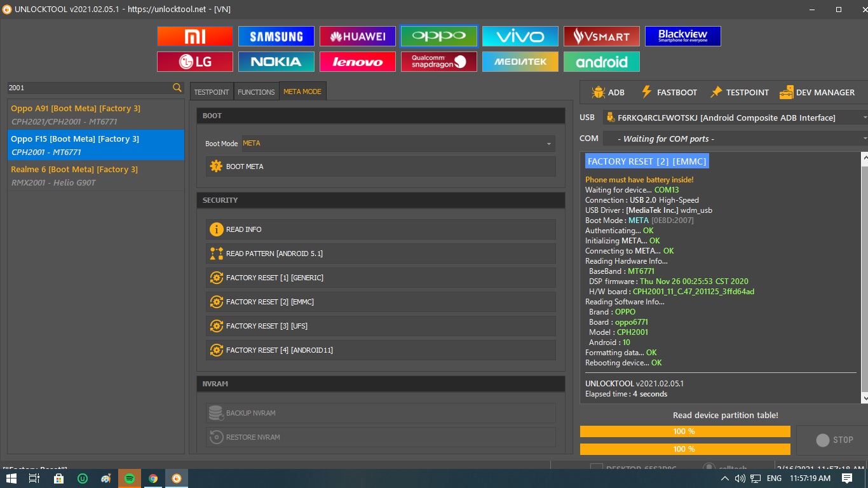Viewport: 868px width, 488px height.
Task: Open the ADB tool
Action: 608,92
